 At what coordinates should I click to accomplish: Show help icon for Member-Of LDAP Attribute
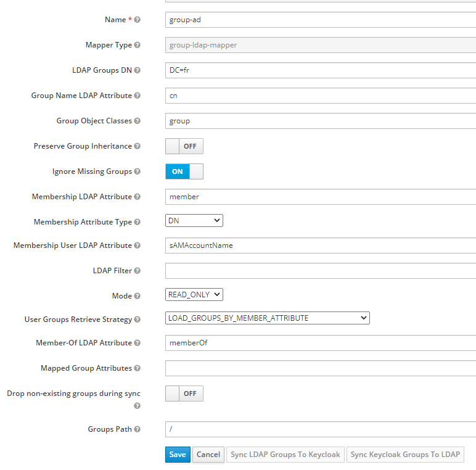click(137, 343)
